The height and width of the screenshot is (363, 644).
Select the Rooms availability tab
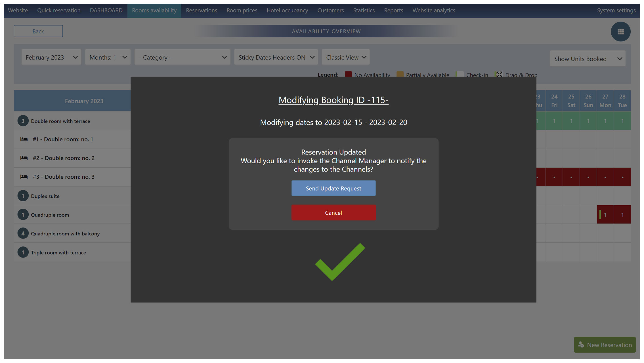pyautogui.click(x=154, y=10)
